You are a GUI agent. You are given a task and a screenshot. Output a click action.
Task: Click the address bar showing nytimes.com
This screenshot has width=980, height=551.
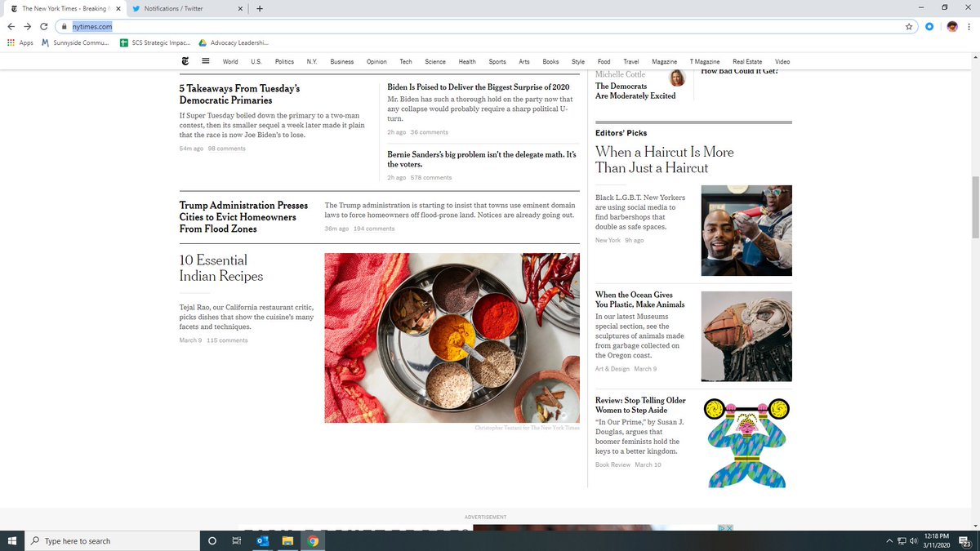(x=93, y=26)
